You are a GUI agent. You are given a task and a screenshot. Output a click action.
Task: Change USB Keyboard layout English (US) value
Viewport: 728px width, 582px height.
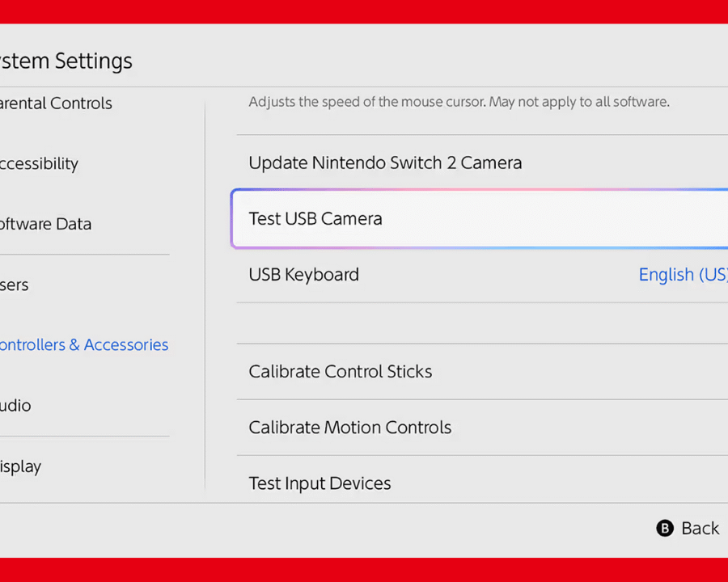pos(683,275)
